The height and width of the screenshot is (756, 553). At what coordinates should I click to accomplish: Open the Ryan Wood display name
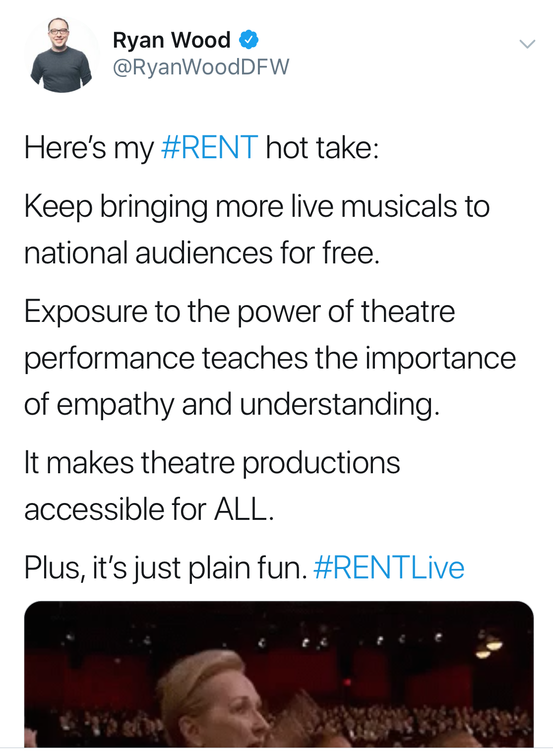(x=172, y=40)
